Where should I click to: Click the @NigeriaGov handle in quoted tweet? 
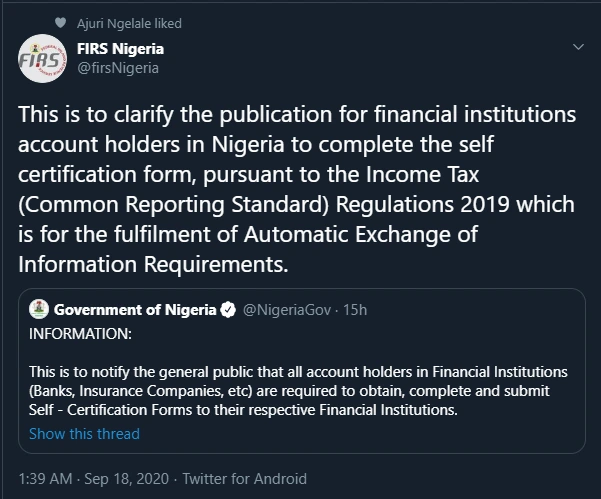[x=287, y=310]
